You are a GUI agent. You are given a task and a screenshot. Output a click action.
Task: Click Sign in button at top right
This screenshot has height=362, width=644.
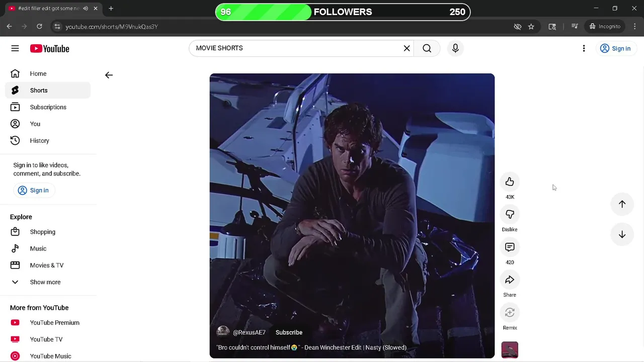(x=616, y=48)
